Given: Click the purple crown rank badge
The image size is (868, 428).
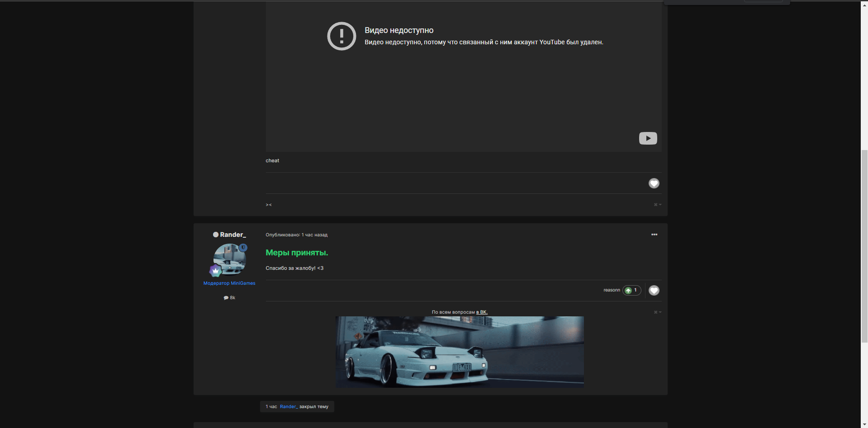Looking at the screenshot, I should coord(215,271).
